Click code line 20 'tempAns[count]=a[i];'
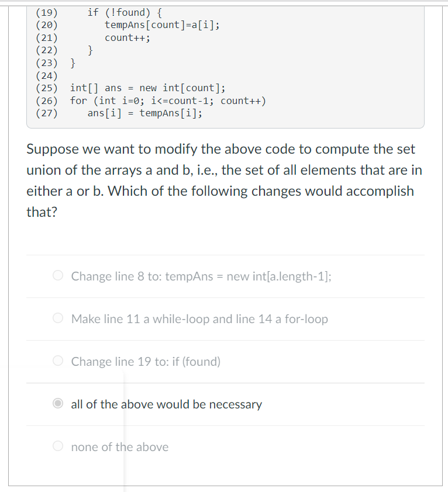The image size is (448, 492). (162, 25)
